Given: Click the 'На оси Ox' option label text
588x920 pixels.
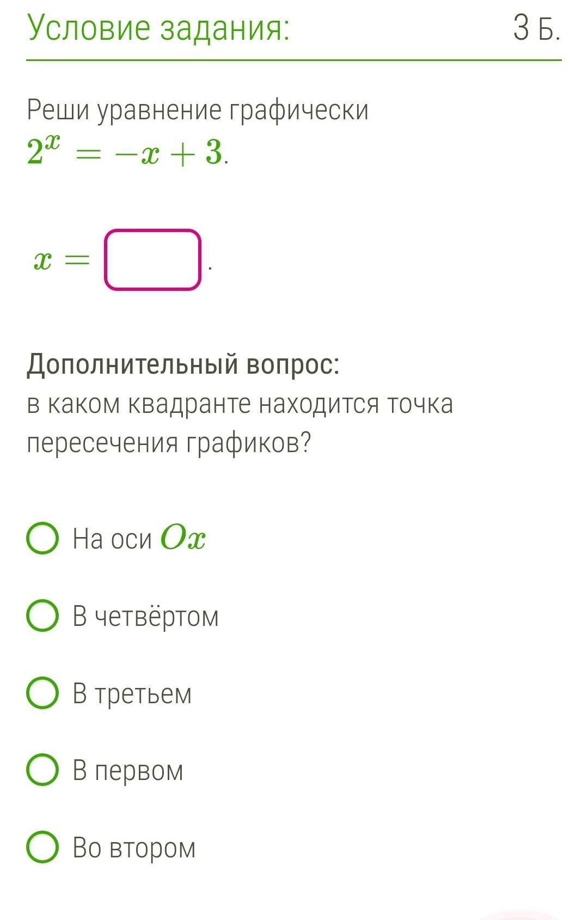Looking at the screenshot, I should (x=139, y=539).
